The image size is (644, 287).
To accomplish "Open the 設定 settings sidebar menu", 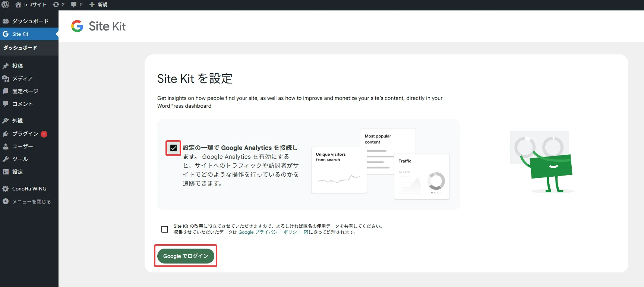I will [29, 172].
